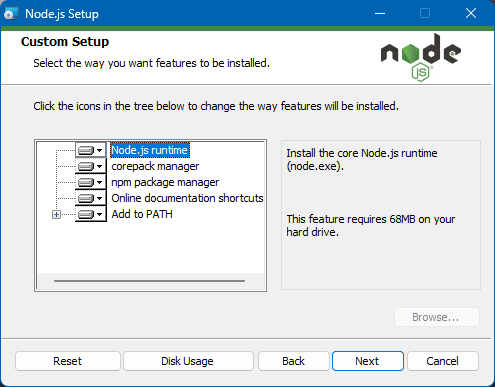Viewport: 495px width, 387px height.
Task: Select the npm package manager feature row
Action: (165, 182)
